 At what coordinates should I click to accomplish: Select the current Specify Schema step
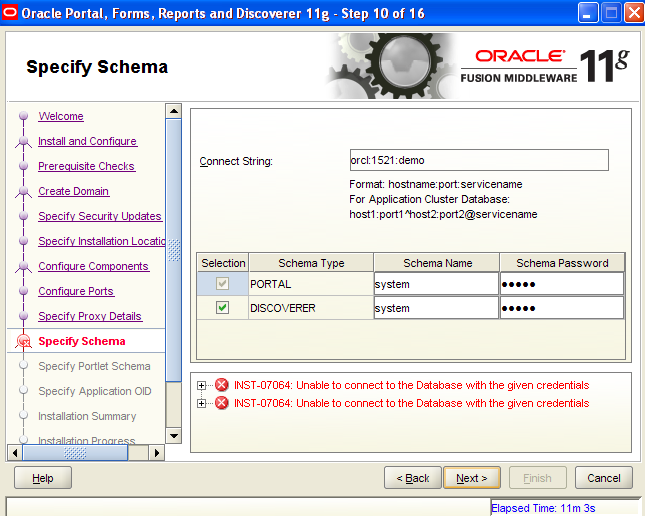(82, 341)
